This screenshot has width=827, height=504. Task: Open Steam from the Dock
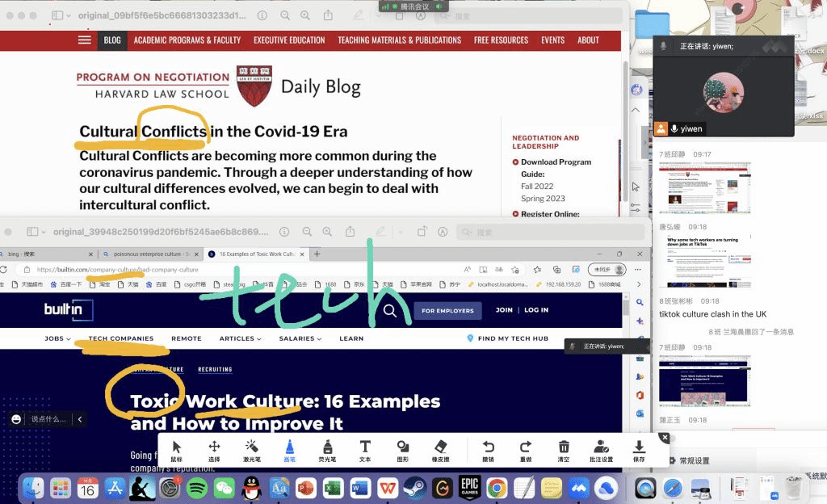(415, 488)
